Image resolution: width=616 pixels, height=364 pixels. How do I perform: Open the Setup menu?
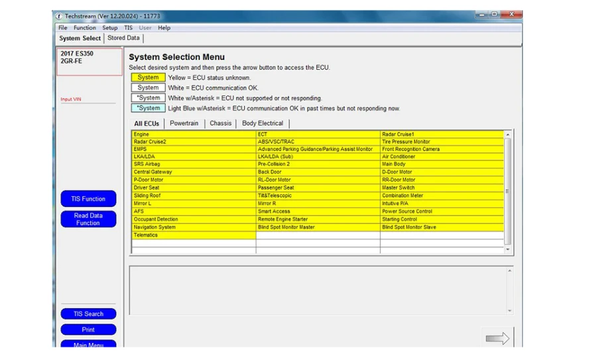click(x=110, y=28)
